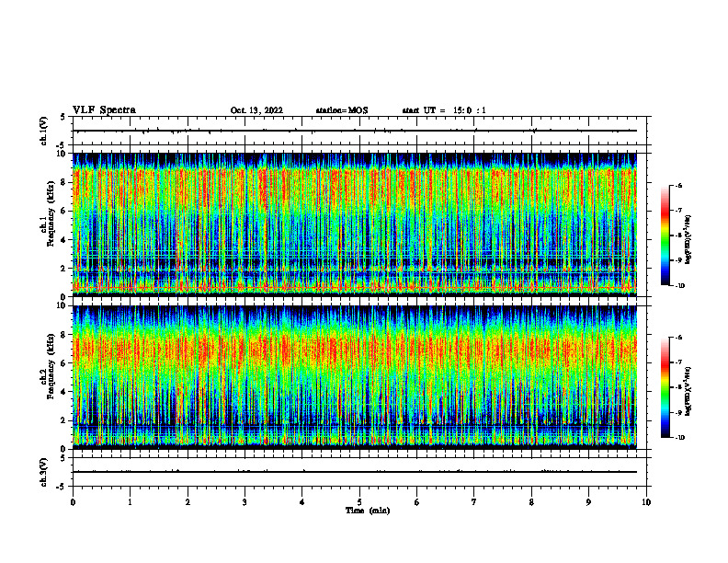Click the "-7" tick on upper color bar
Viewport: 728px width, 563px height.
coord(678,211)
